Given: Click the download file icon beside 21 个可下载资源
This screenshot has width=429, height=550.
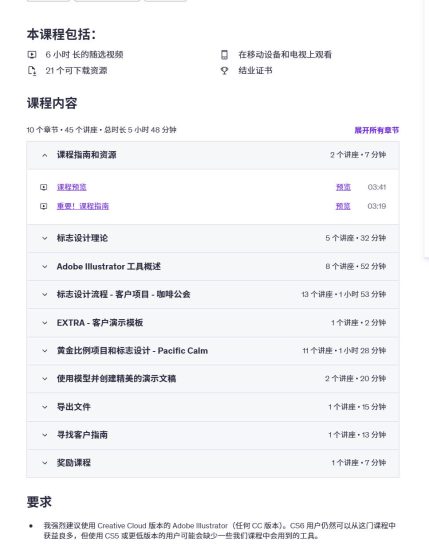Looking at the screenshot, I should tap(32, 71).
